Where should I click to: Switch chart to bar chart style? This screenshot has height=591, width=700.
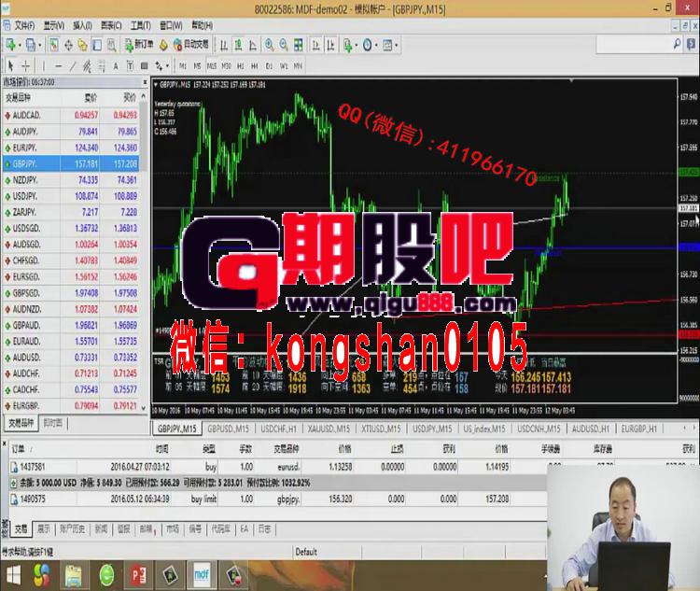[224, 45]
